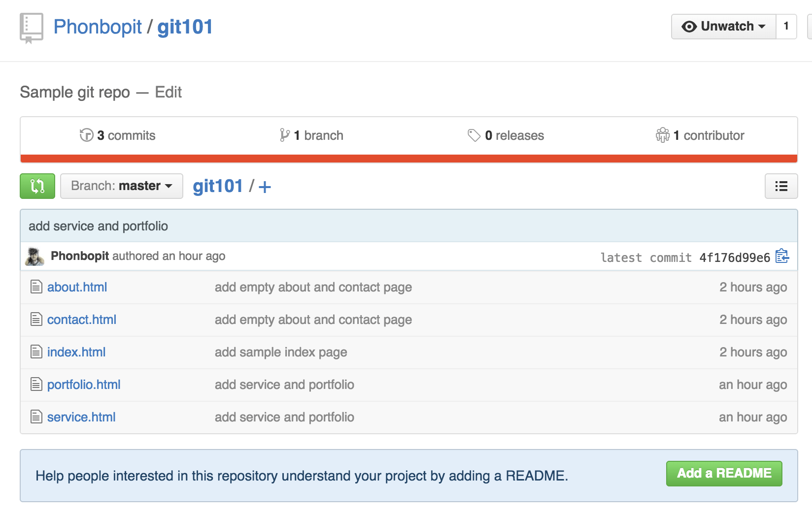Click the red language color bar
The height and width of the screenshot is (514, 812).
(x=409, y=159)
